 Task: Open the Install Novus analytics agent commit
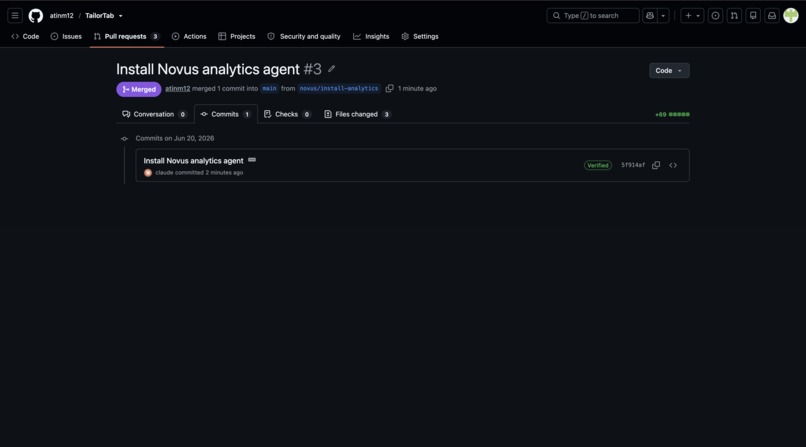click(x=193, y=161)
